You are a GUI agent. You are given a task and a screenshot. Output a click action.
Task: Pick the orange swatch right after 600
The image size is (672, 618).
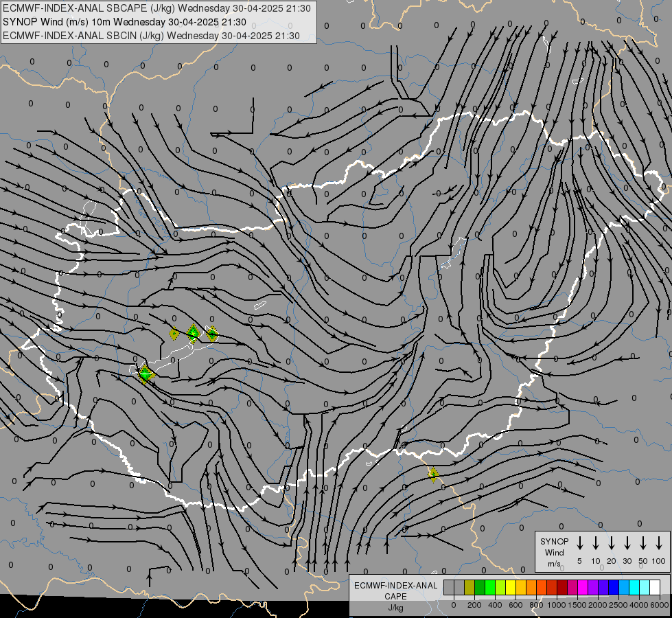tap(531, 587)
